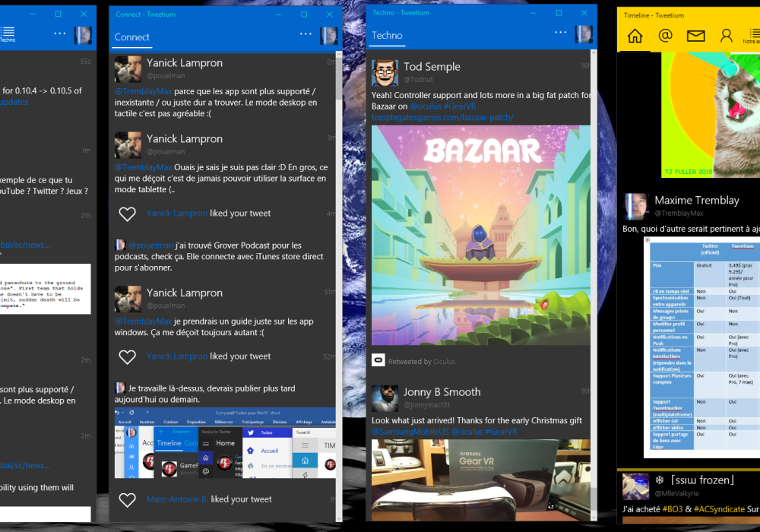Open the Bazaar game artwork image
Viewport: 760px width, 532px height.
click(480, 235)
